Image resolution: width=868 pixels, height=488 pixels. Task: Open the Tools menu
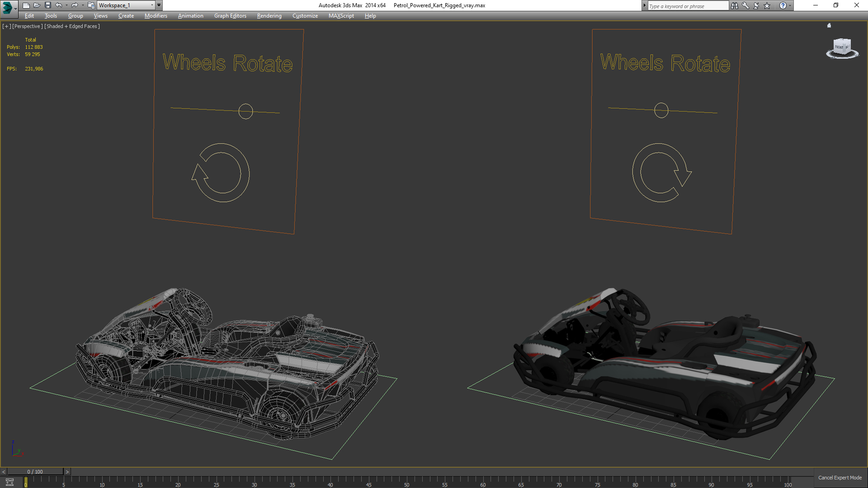[51, 16]
